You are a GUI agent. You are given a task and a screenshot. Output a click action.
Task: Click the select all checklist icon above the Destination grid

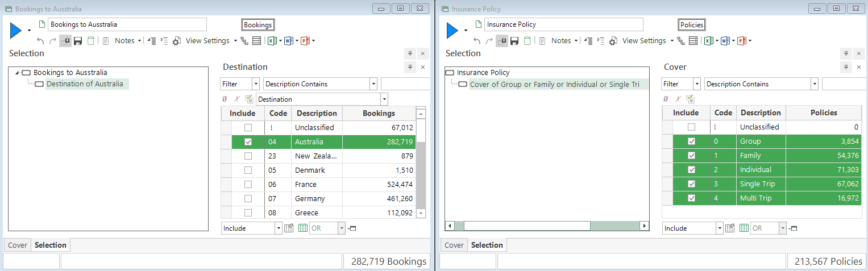click(248, 99)
